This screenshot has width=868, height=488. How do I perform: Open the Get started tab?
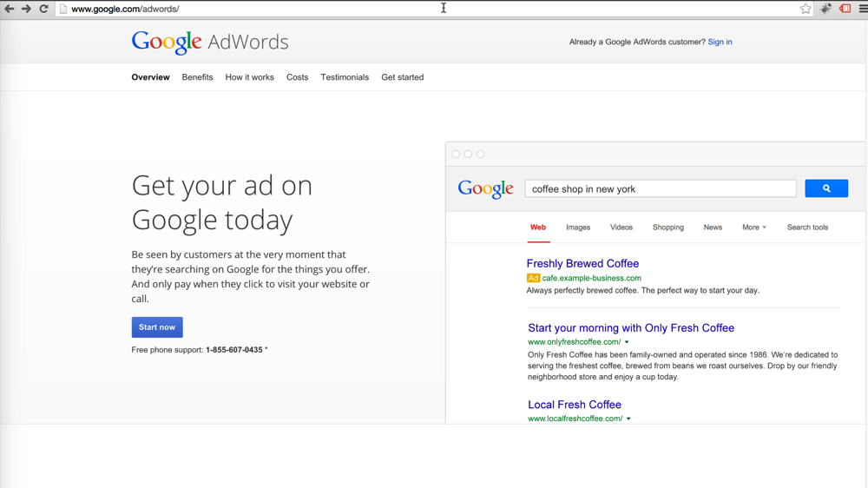coord(403,77)
